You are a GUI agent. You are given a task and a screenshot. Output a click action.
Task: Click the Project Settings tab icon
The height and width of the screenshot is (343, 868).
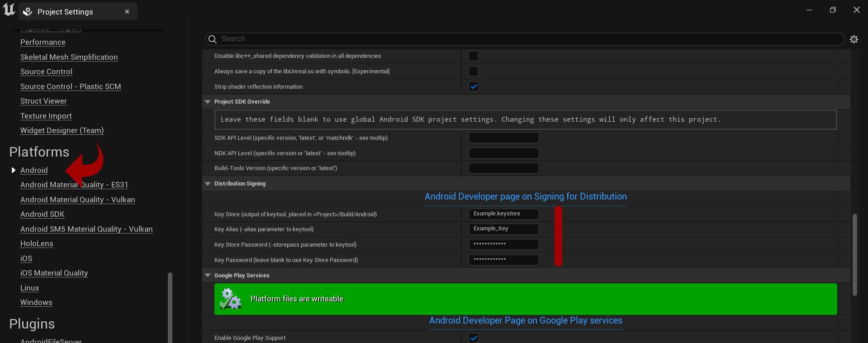pyautogui.click(x=28, y=12)
